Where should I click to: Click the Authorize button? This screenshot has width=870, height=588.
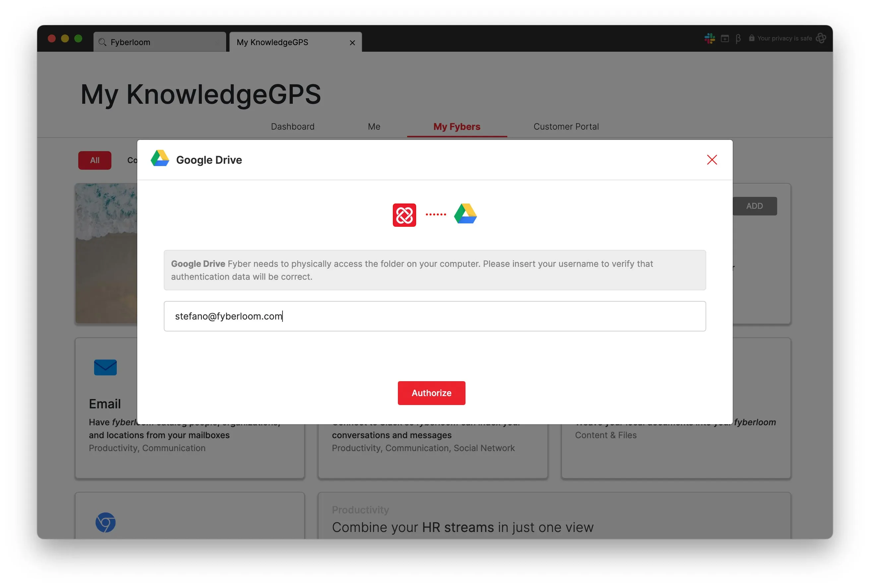click(x=431, y=393)
